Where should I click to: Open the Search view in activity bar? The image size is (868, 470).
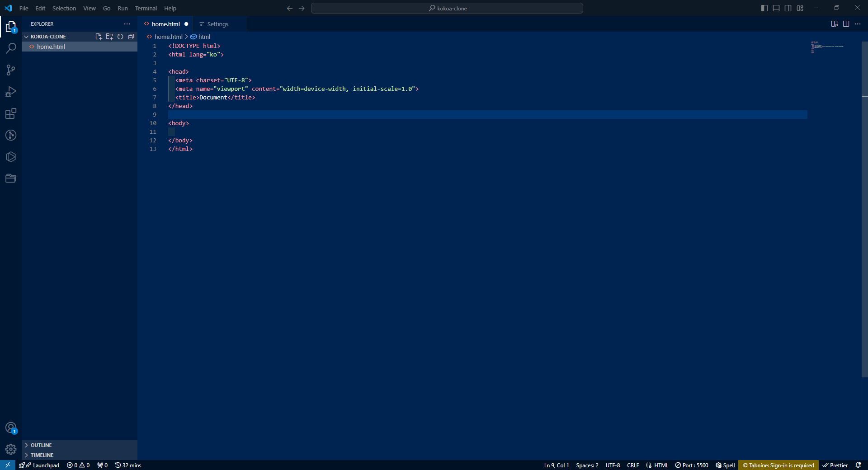(11, 48)
